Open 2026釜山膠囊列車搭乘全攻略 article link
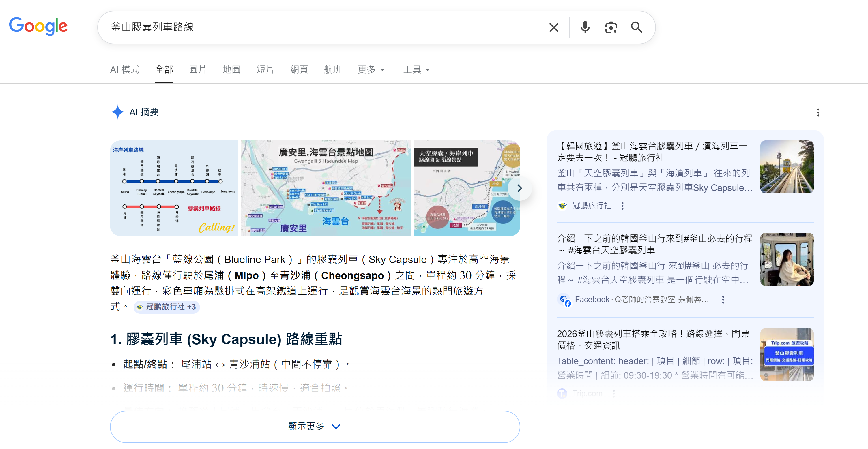Image resolution: width=868 pixels, height=449 pixels. click(653, 339)
